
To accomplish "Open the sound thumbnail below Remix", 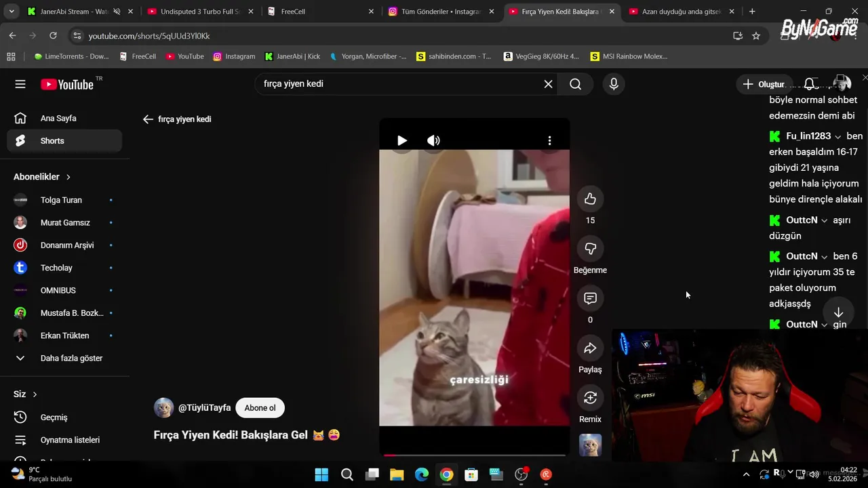I will (590, 445).
